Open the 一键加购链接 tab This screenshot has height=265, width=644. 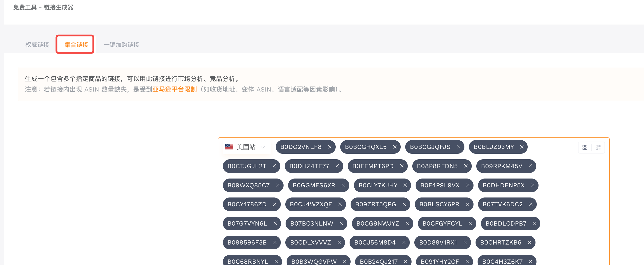121,45
